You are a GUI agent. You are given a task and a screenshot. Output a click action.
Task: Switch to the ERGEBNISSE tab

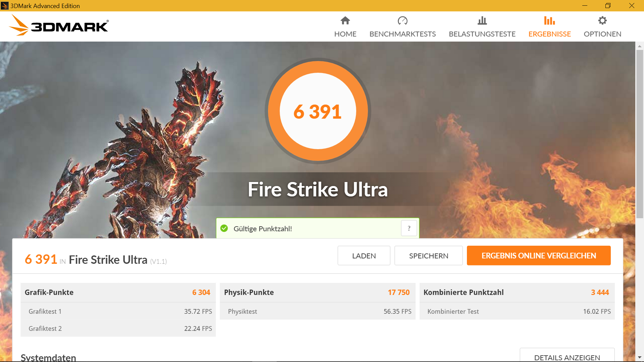tap(549, 34)
